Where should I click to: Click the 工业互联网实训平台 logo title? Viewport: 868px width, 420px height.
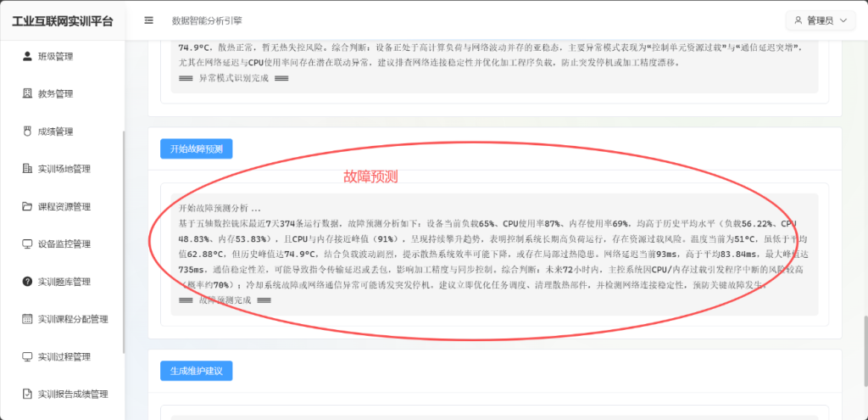point(62,20)
